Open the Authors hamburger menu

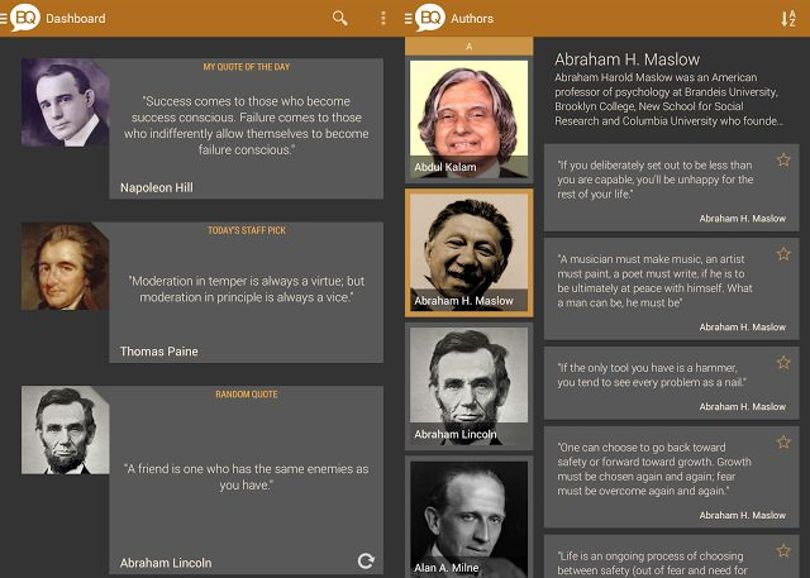pyautogui.click(x=409, y=19)
